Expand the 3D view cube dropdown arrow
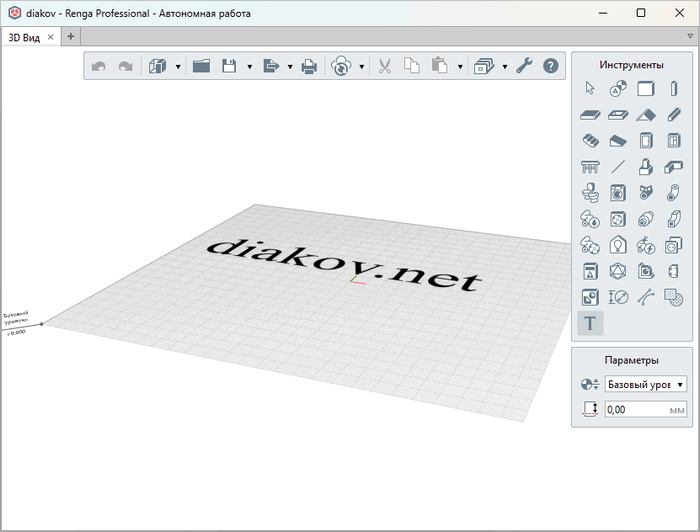Screen dimensions: 700x532 [x=178, y=67]
